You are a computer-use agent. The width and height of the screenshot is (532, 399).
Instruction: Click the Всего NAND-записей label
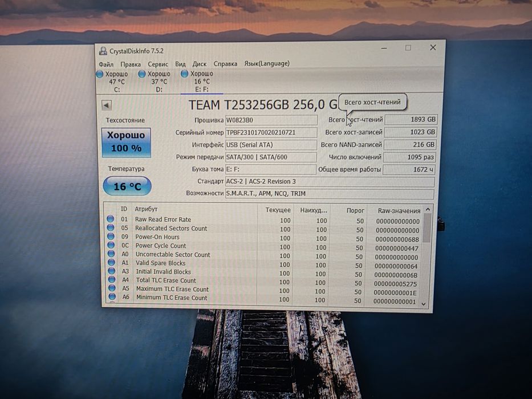(x=351, y=145)
